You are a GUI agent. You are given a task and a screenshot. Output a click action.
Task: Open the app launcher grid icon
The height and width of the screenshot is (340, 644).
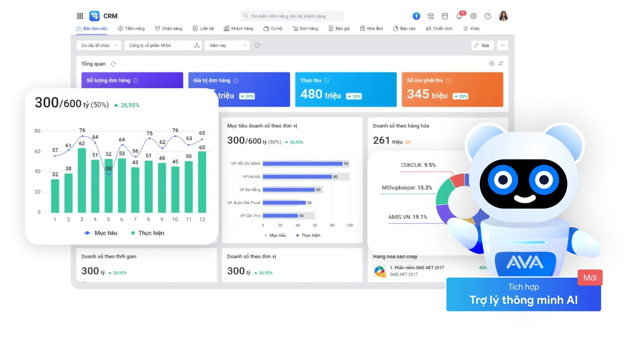[80, 16]
